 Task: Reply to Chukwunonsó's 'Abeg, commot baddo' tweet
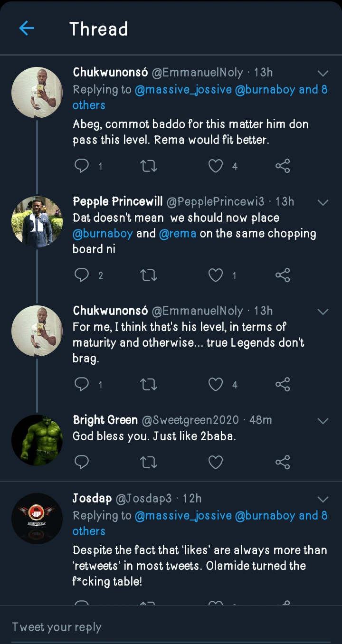tap(82, 166)
